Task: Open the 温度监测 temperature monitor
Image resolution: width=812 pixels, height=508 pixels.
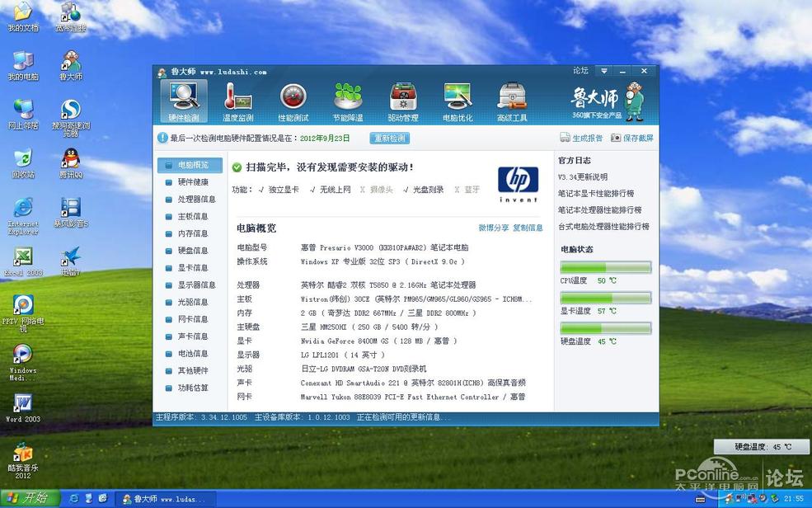Action: [x=237, y=101]
